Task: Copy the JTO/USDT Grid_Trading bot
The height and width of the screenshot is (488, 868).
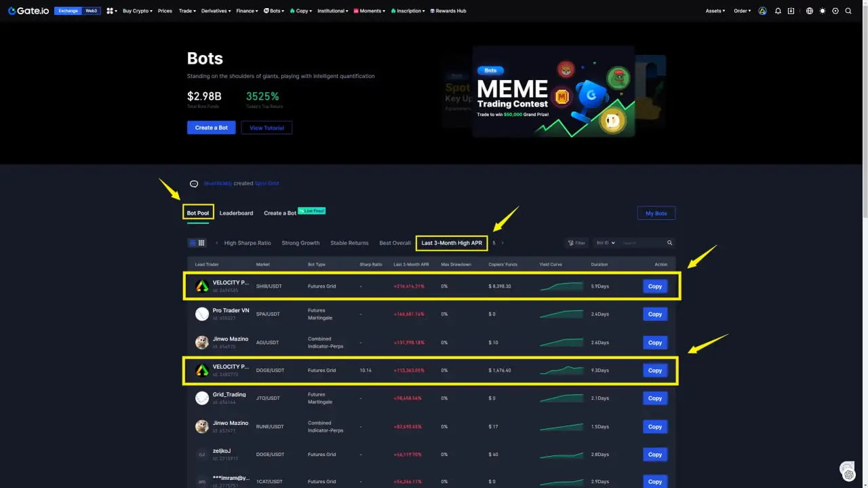Action: click(x=655, y=398)
